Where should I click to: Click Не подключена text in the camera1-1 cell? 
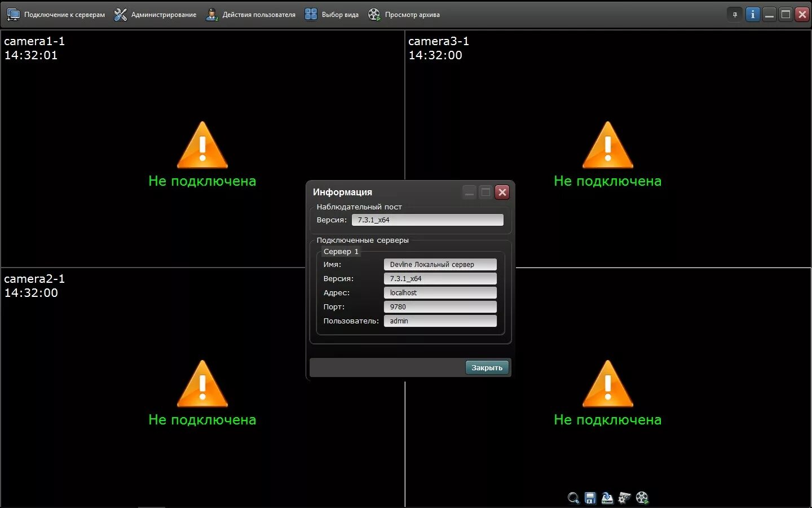[202, 181]
